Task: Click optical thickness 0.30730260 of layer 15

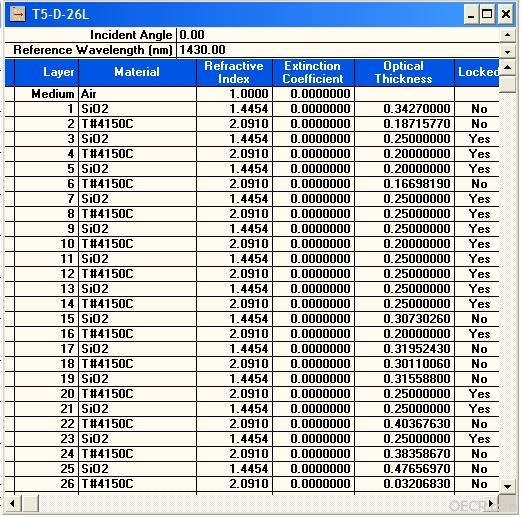Action: click(404, 319)
